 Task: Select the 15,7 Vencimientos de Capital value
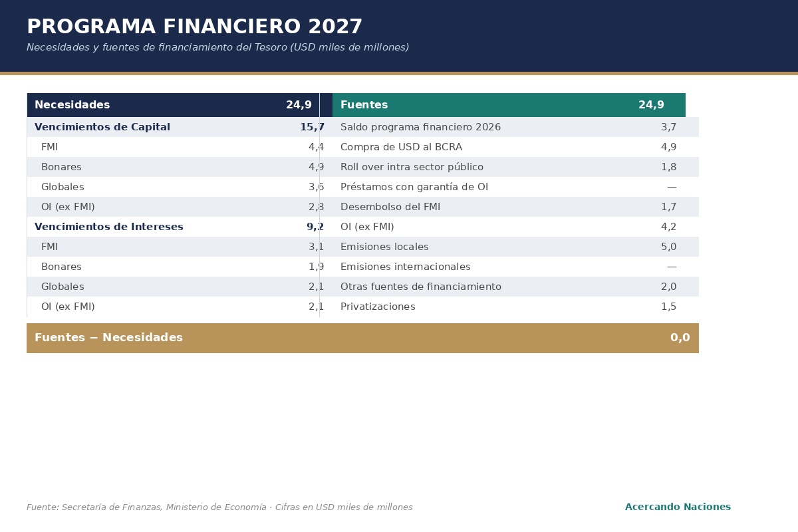(x=312, y=127)
